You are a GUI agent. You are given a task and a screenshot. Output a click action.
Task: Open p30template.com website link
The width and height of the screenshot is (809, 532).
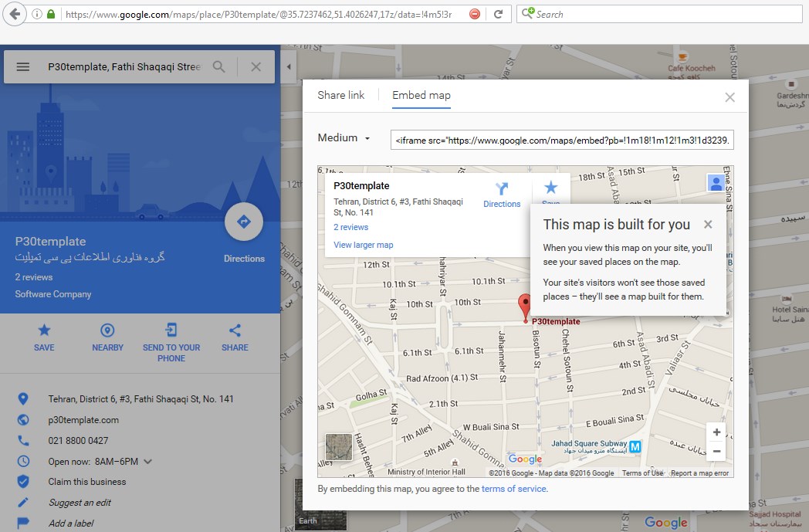[x=83, y=420]
